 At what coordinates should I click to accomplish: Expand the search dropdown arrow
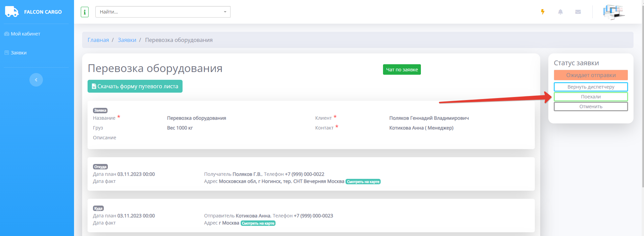coord(225,12)
